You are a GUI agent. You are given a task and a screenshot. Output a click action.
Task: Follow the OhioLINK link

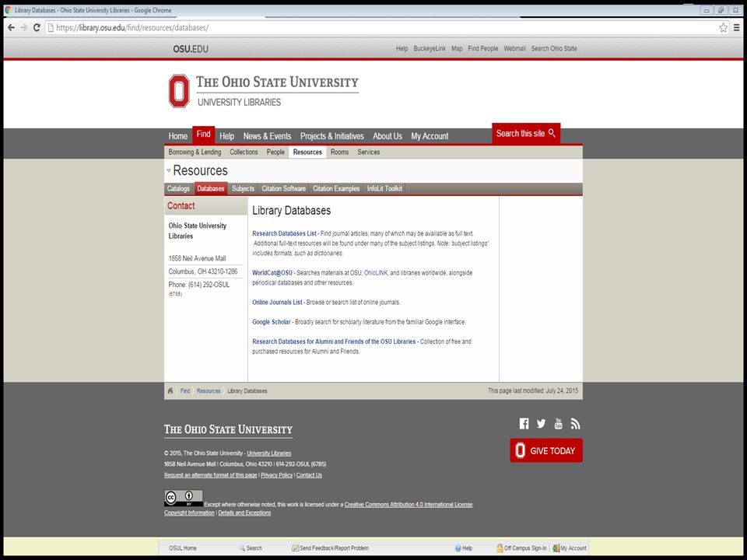376,273
